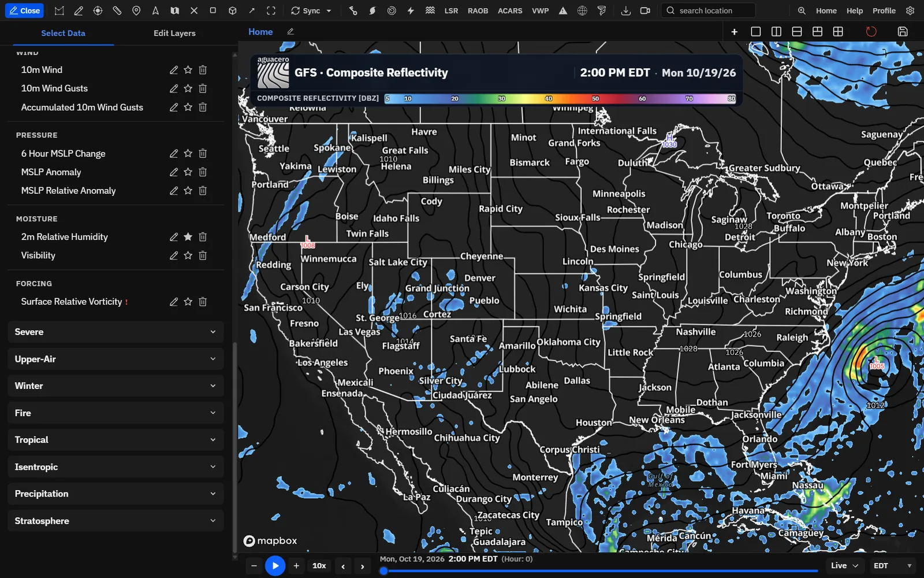Select the ruler measure tool

click(x=117, y=10)
